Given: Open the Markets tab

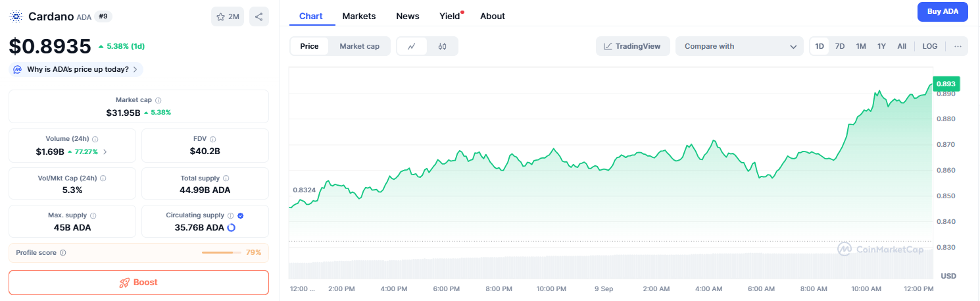Looking at the screenshot, I should coord(359,16).
